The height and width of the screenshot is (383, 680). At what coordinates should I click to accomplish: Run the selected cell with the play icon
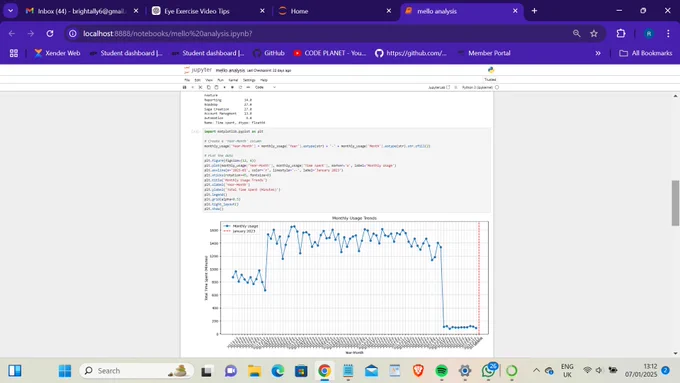pyautogui.click(x=224, y=87)
